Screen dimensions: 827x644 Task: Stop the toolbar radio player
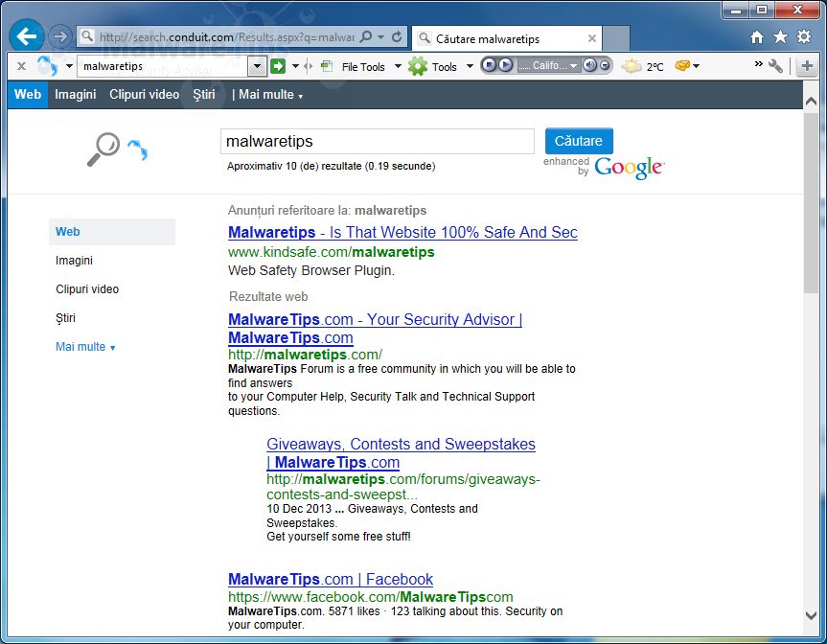tap(489, 65)
